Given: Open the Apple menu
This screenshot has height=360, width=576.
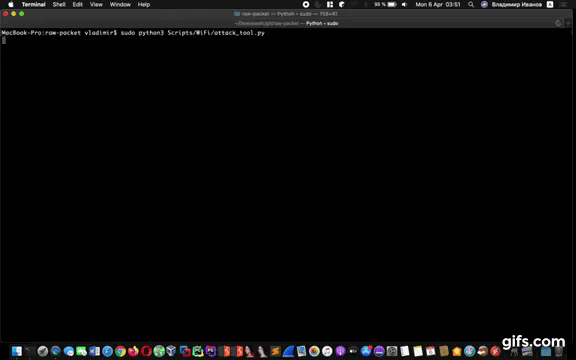Looking at the screenshot, I should 11,4.
